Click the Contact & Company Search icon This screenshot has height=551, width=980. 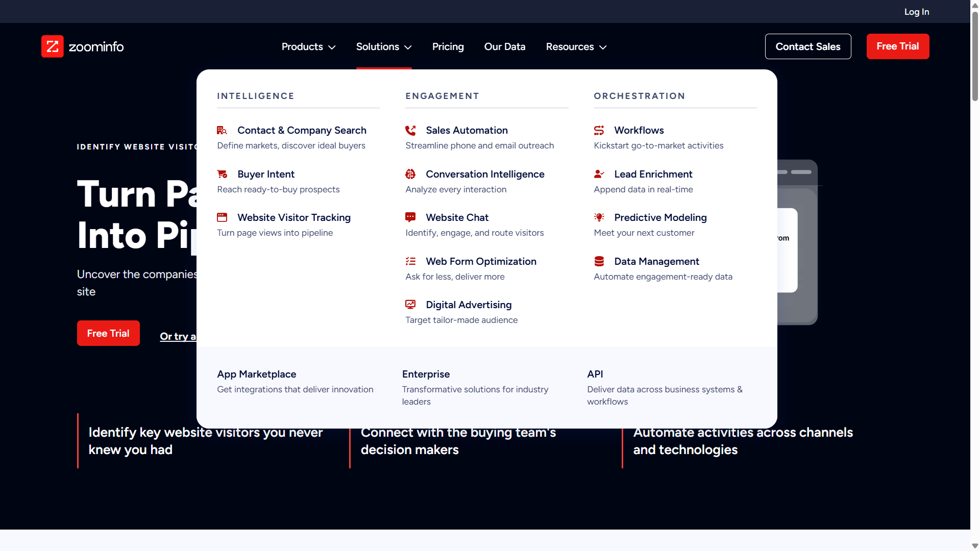pos(222,131)
